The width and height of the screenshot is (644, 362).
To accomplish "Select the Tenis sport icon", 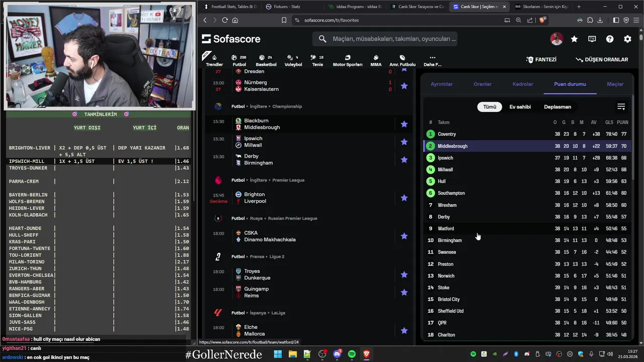I will [317, 60].
